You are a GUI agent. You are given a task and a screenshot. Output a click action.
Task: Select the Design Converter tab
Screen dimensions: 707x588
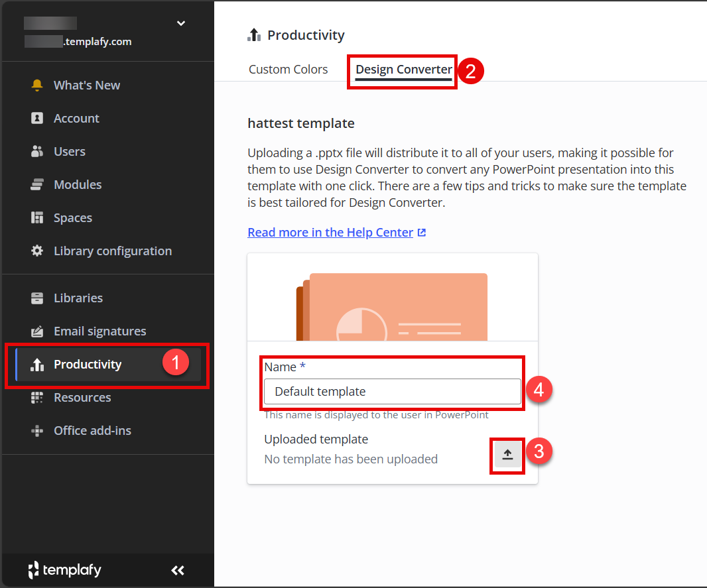(x=403, y=70)
